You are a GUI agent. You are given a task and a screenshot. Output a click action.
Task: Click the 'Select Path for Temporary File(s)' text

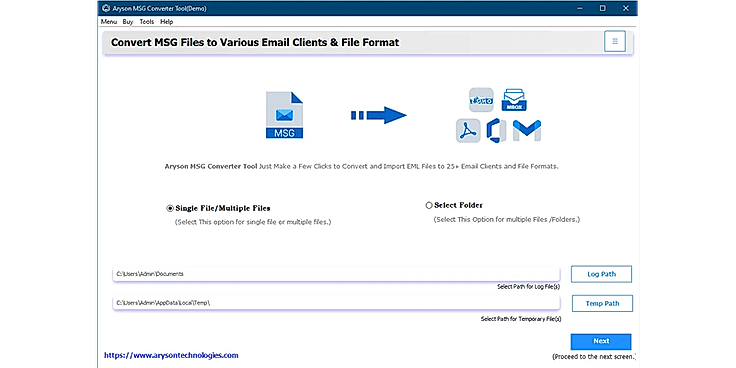(521, 319)
